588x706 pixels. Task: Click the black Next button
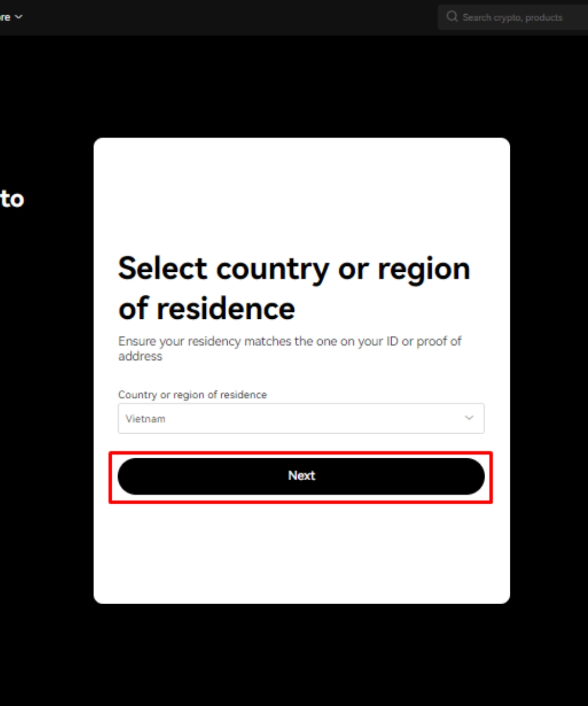pos(301,476)
